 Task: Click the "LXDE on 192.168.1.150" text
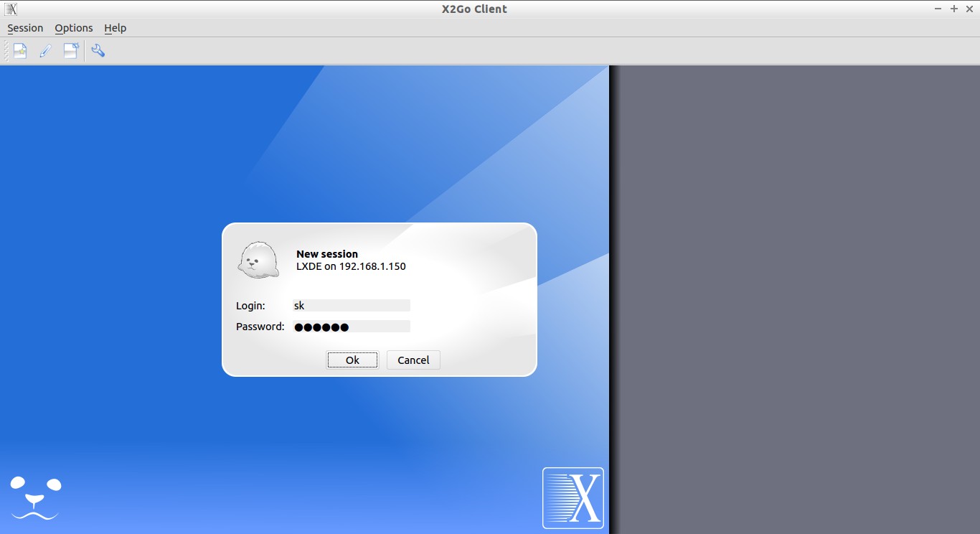pyautogui.click(x=351, y=266)
